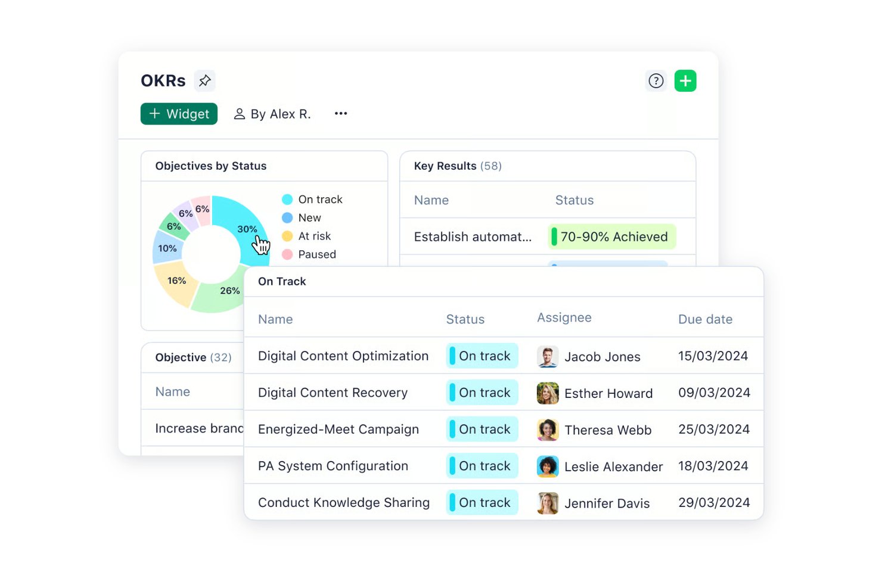Open the Establish automat... key result
882x588 pixels.
(x=473, y=237)
